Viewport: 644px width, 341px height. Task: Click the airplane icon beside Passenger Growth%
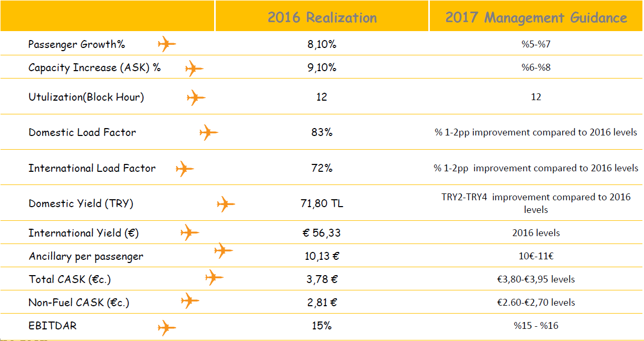167,44
